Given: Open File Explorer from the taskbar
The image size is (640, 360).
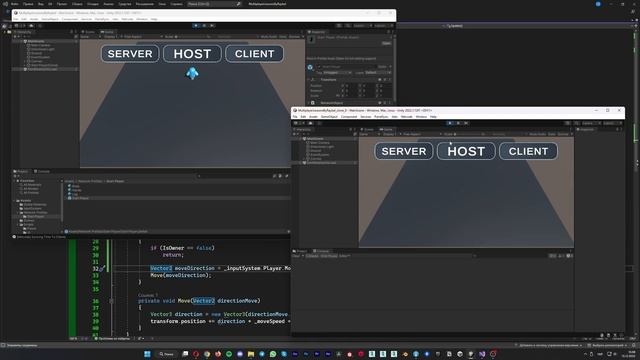Looking at the screenshot, I should click(x=251, y=354).
